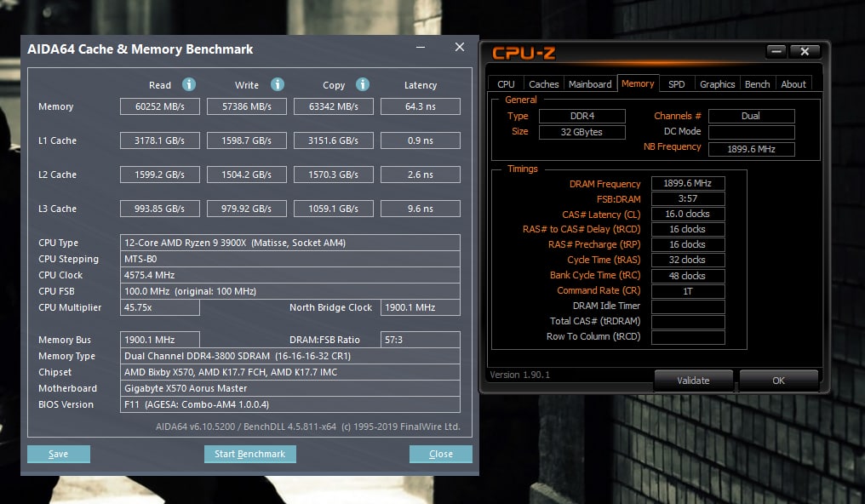This screenshot has width=865, height=504.
Task: Click L3 Cache Read value 993.85 GB/s
Action: (160, 209)
